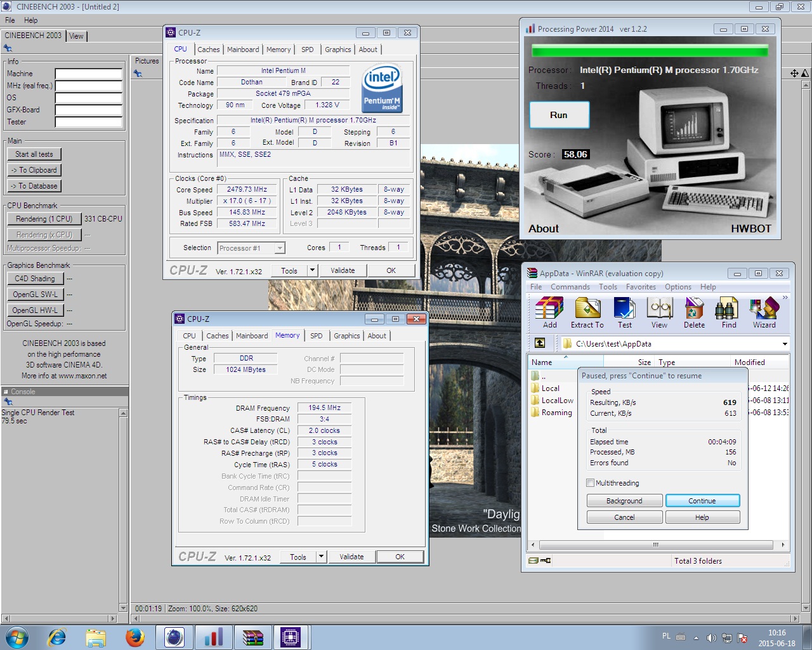Image resolution: width=812 pixels, height=650 pixels.
Task: Click the Intel Pentium M logo
Action: (x=382, y=88)
